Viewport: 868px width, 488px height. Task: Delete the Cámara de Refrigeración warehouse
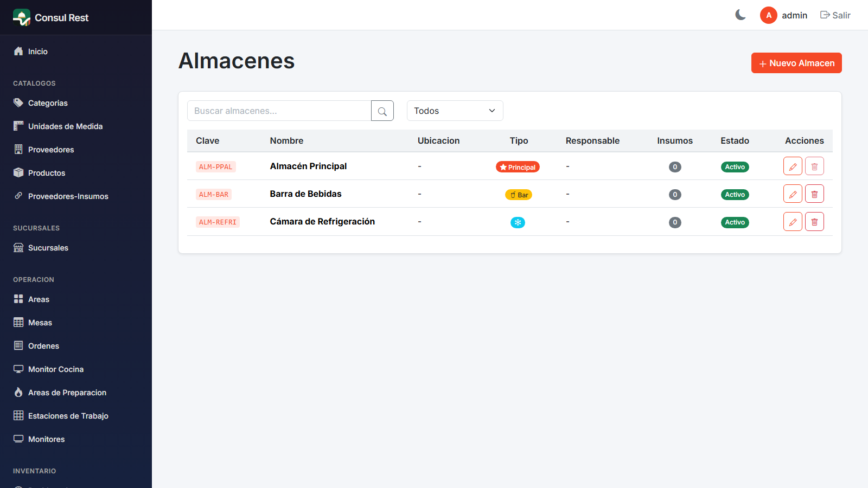tap(814, 221)
